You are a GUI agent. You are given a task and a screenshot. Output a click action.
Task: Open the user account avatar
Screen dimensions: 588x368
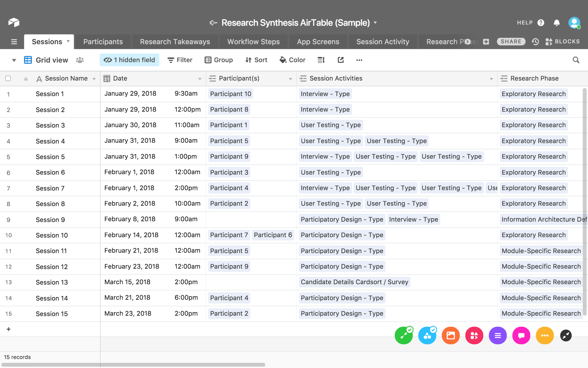click(574, 23)
